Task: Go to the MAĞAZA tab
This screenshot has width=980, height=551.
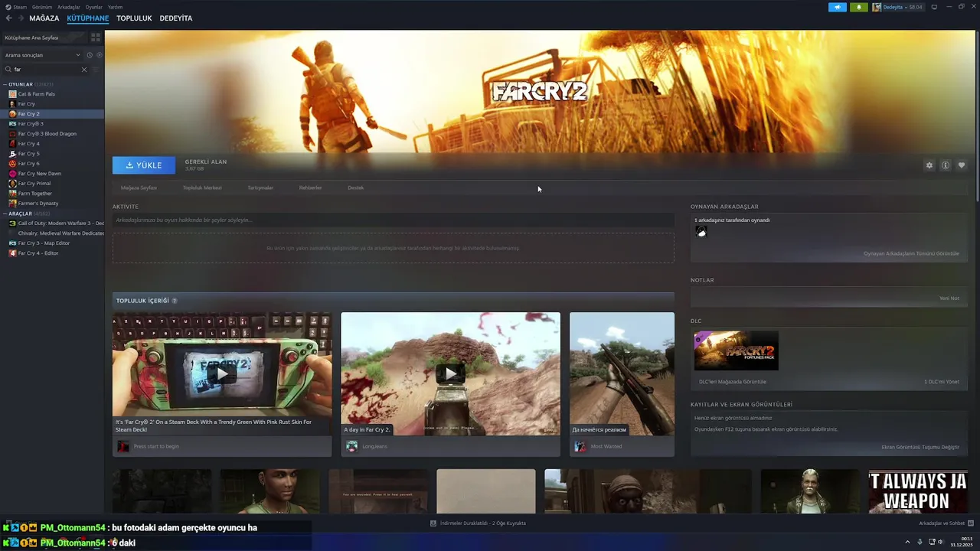Action: (44, 18)
